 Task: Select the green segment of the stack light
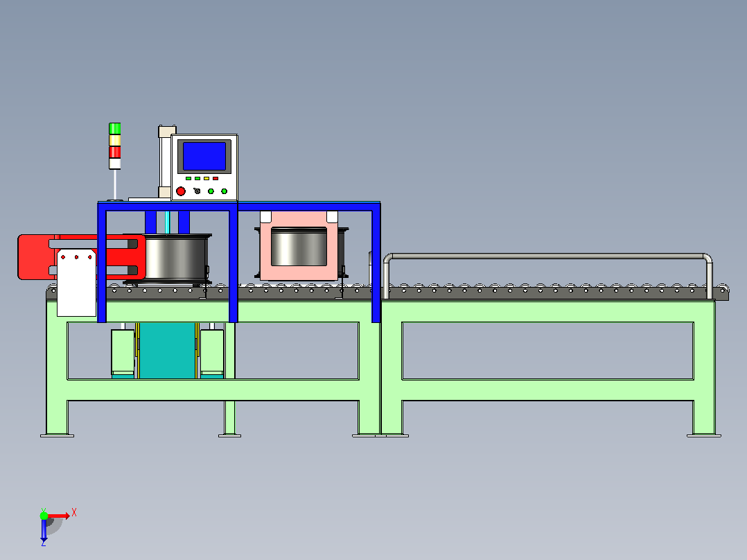115,129
